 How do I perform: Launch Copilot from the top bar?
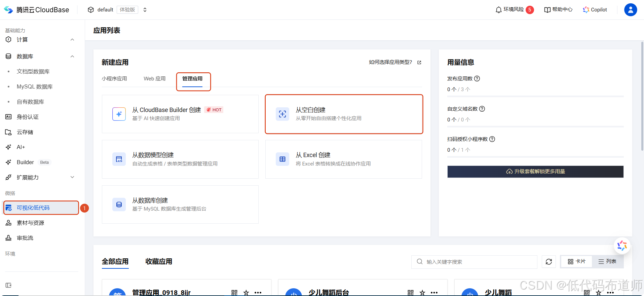click(595, 10)
